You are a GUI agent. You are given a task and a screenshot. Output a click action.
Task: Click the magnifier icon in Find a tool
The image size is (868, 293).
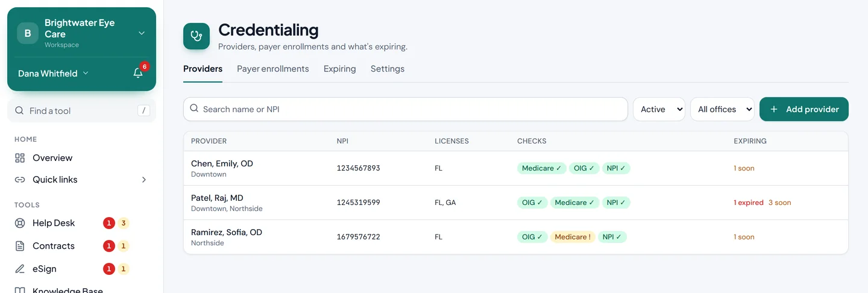[19, 111]
